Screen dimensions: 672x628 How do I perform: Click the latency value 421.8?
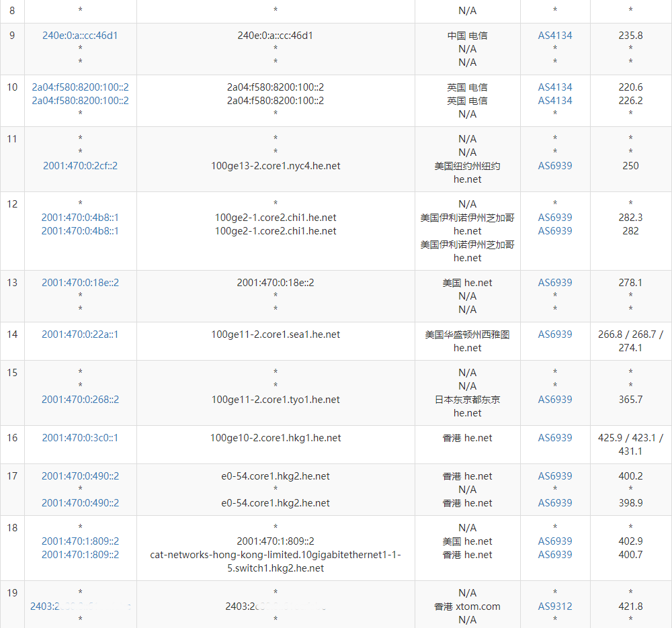630,607
